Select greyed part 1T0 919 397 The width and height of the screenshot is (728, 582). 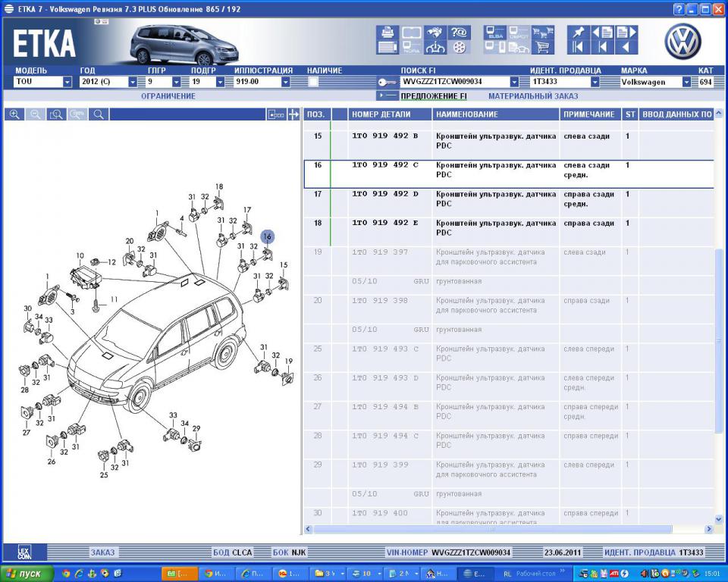(380, 252)
